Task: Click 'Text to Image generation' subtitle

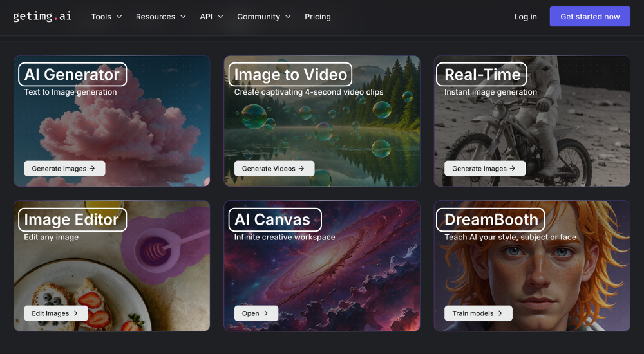Action: [70, 92]
